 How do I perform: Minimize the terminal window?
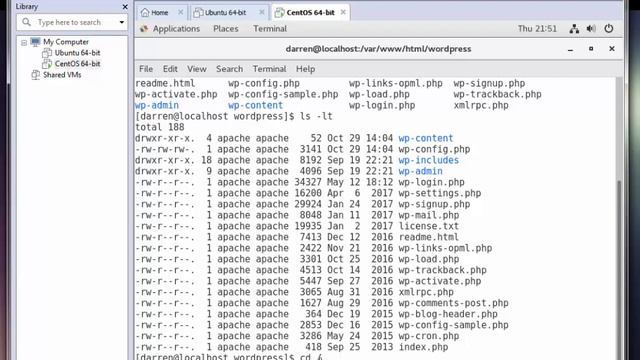point(570,49)
